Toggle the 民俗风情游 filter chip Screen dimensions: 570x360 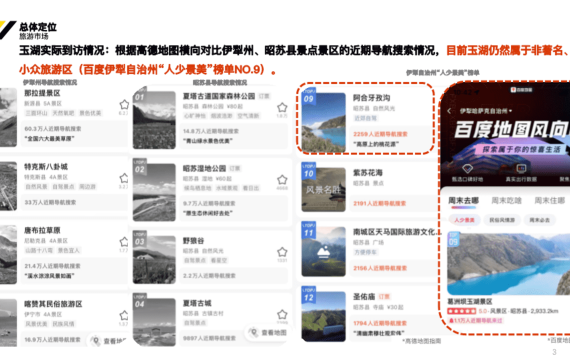(x=502, y=220)
